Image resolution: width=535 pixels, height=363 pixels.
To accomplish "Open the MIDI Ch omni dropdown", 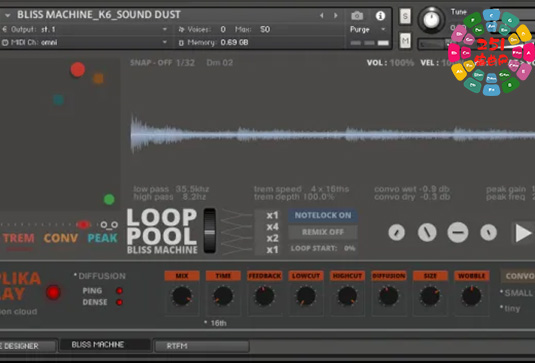I will pyautogui.click(x=84, y=42).
